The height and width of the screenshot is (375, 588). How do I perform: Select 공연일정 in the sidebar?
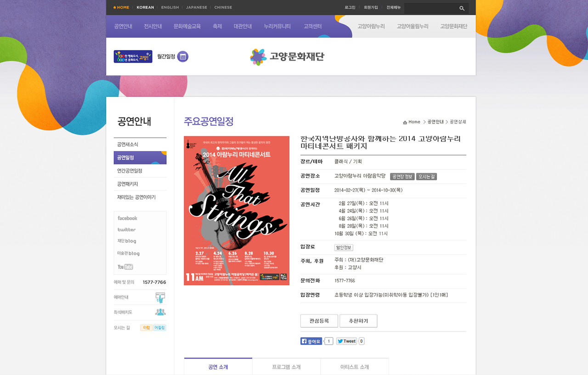click(x=140, y=157)
